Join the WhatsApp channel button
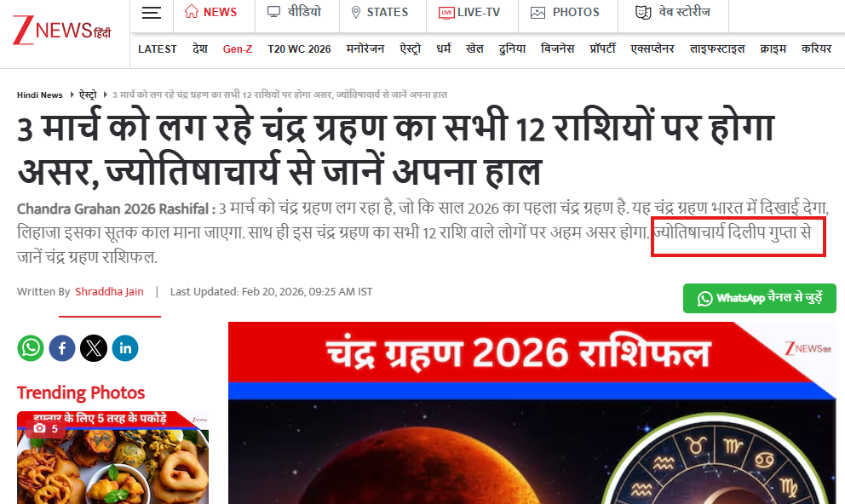Image resolution: width=845 pixels, height=504 pixels. click(759, 298)
